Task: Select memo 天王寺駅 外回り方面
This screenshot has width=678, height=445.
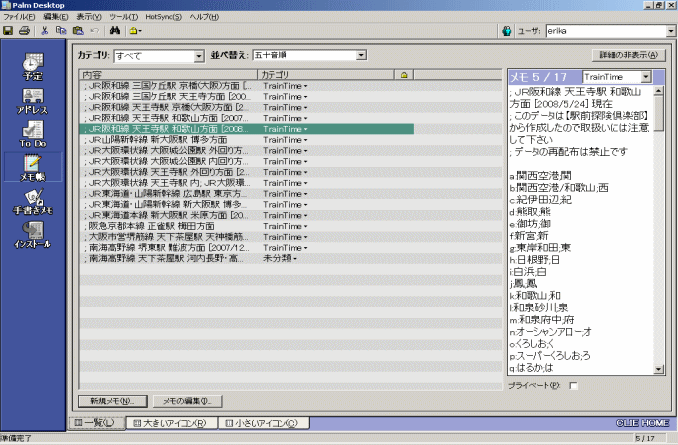Action: point(247,172)
